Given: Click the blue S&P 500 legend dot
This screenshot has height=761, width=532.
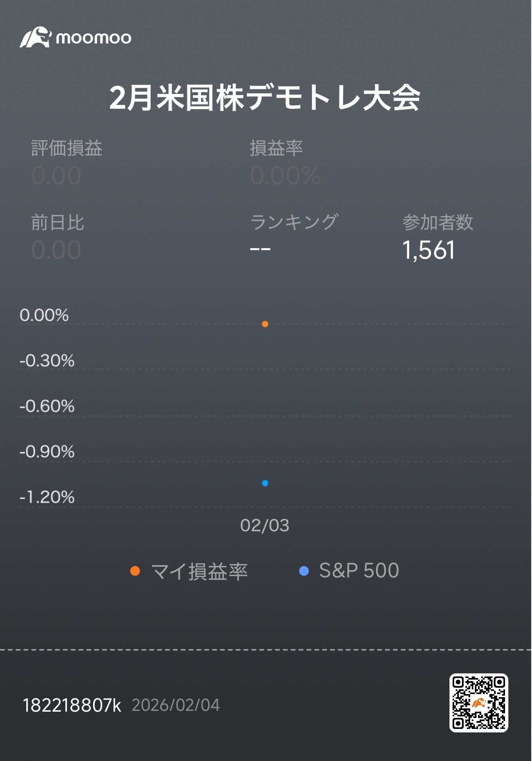Looking at the screenshot, I should pos(304,571).
